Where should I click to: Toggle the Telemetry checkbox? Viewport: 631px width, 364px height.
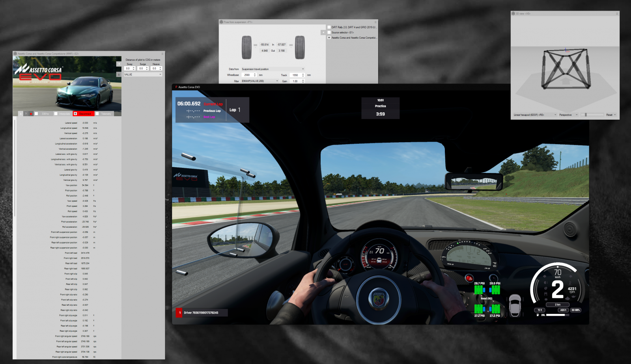point(97,114)
